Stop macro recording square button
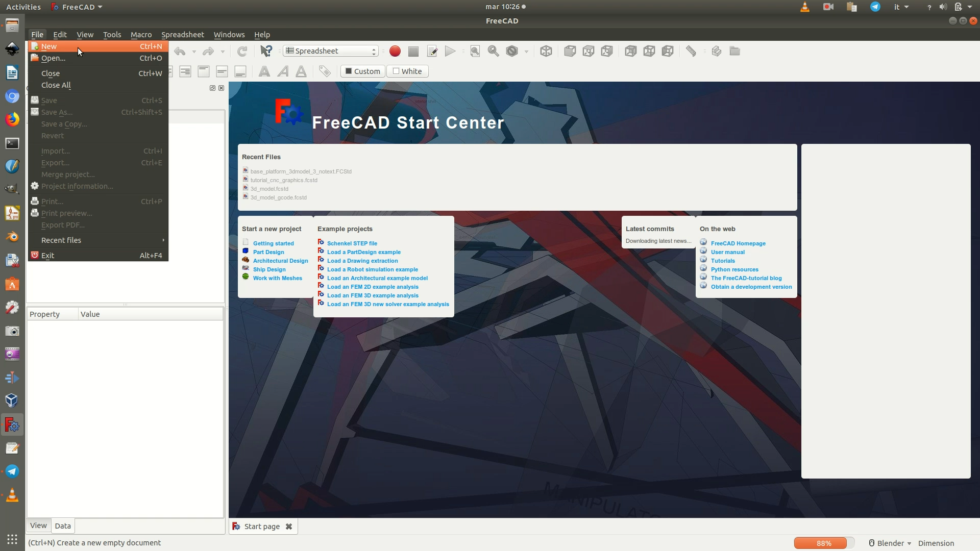This screenshot has height=551, width=980. [413, 51]
